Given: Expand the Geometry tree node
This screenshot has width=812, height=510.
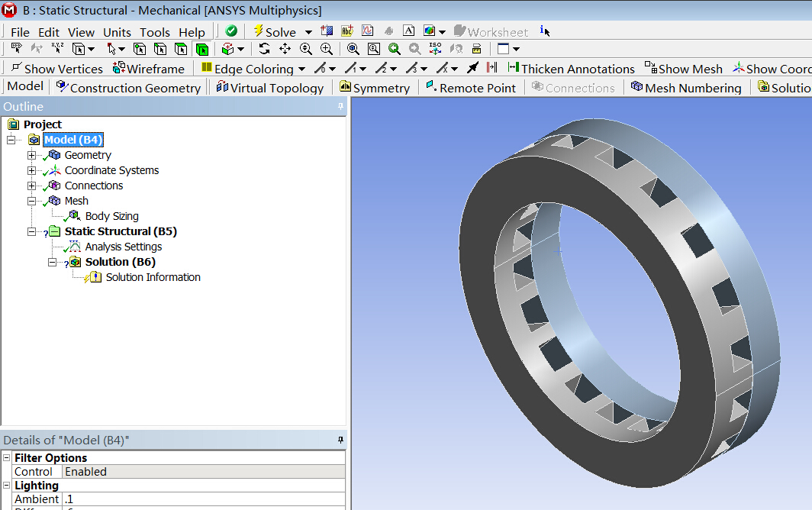Looking at the screenshot, I should coord(31,155).
